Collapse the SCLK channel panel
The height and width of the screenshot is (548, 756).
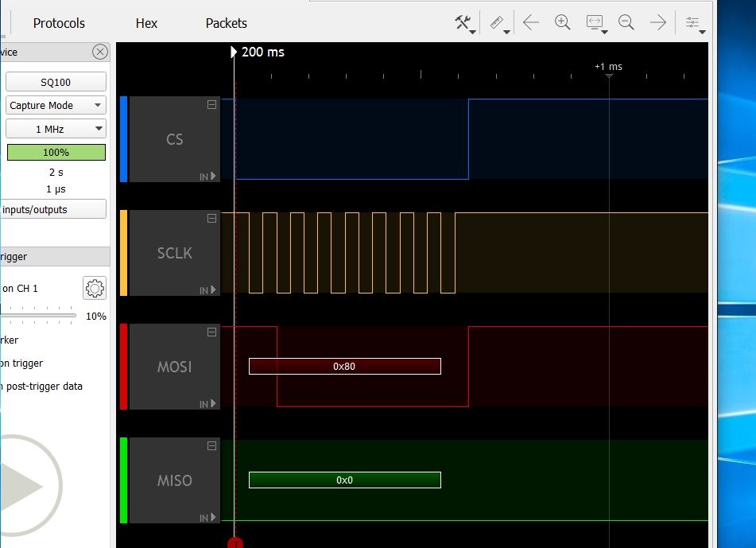coord(211,219)
